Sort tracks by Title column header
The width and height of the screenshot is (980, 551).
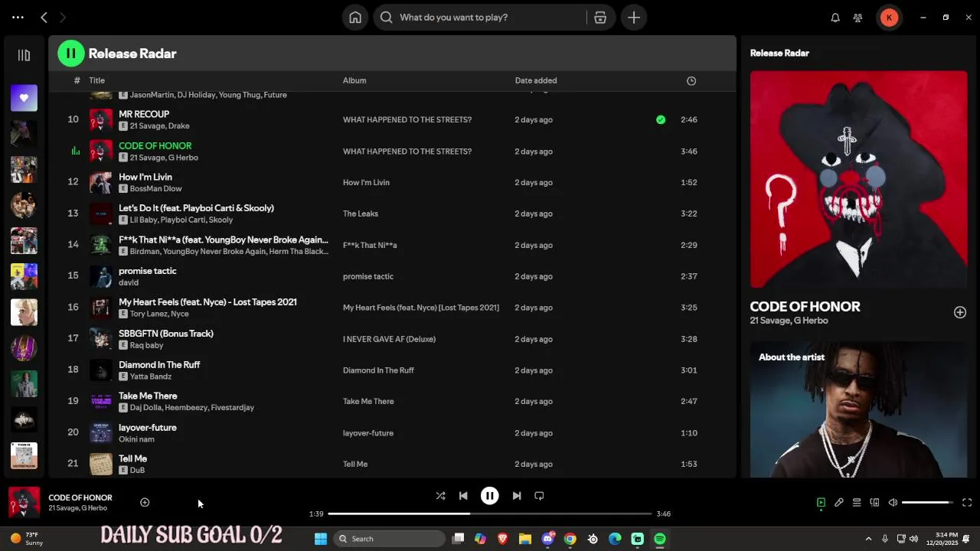click(x=96, y=80)
